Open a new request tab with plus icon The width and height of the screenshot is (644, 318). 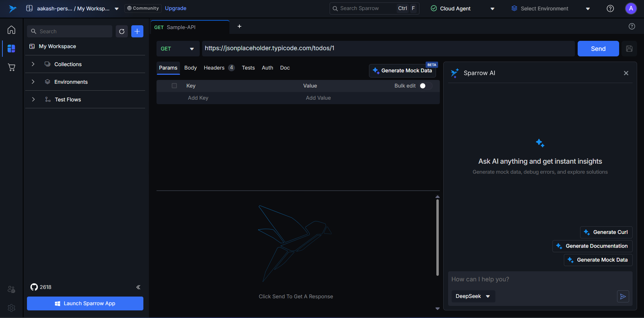tap(239, 27)
